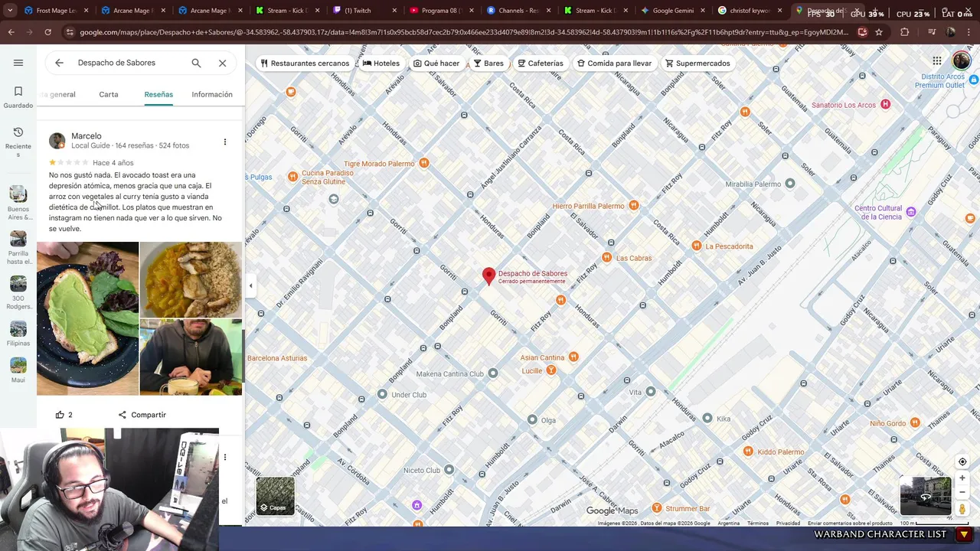This screenshot has width=980, height=551.
Task: Open the Recientes history icon
Action: click(18, 142)
